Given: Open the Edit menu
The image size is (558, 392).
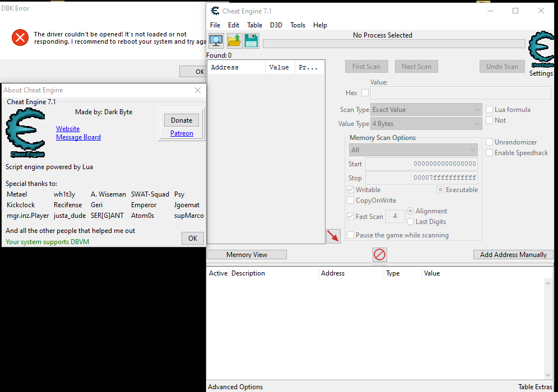Looking at the screenshot, I should 234,25.
